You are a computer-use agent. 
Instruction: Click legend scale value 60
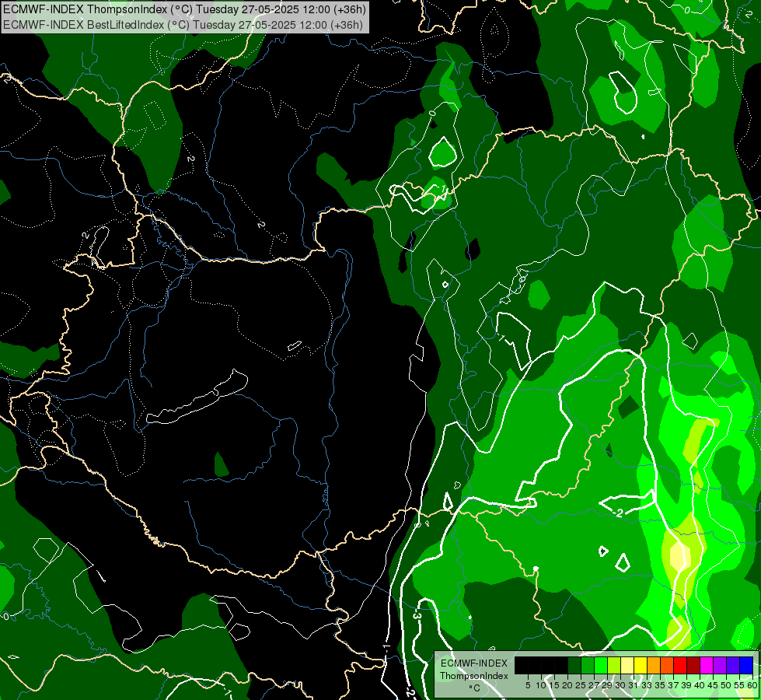752,685
